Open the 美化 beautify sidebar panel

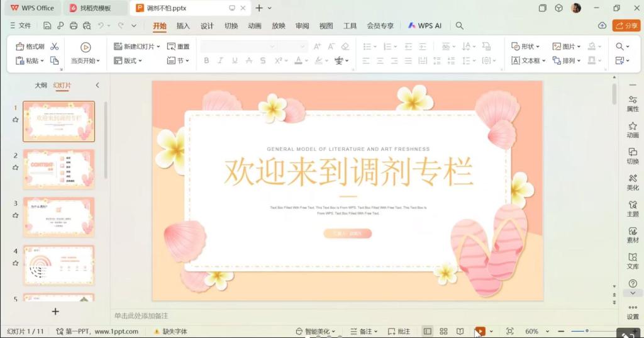click(632, 183)
